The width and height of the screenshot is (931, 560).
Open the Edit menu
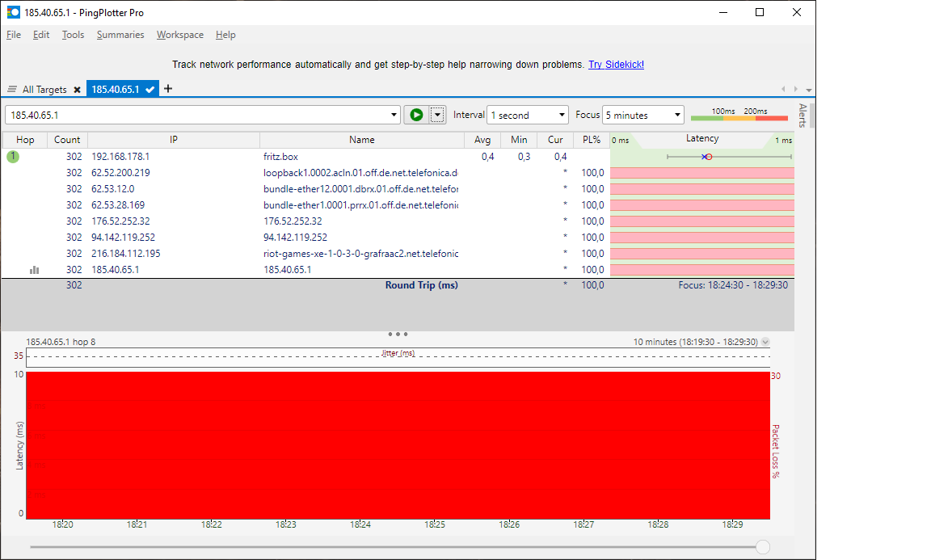(41, 35)
